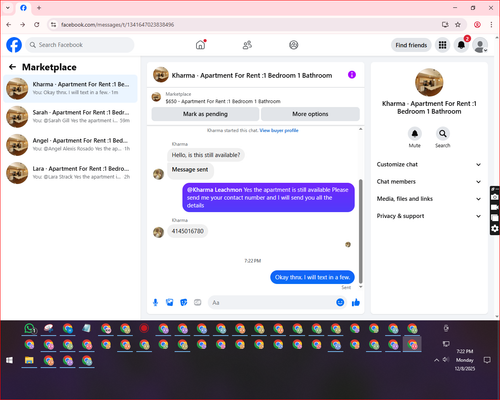Open the Home feed icon
The height and width of the screenshot is (400, 500).
(200, 45)
